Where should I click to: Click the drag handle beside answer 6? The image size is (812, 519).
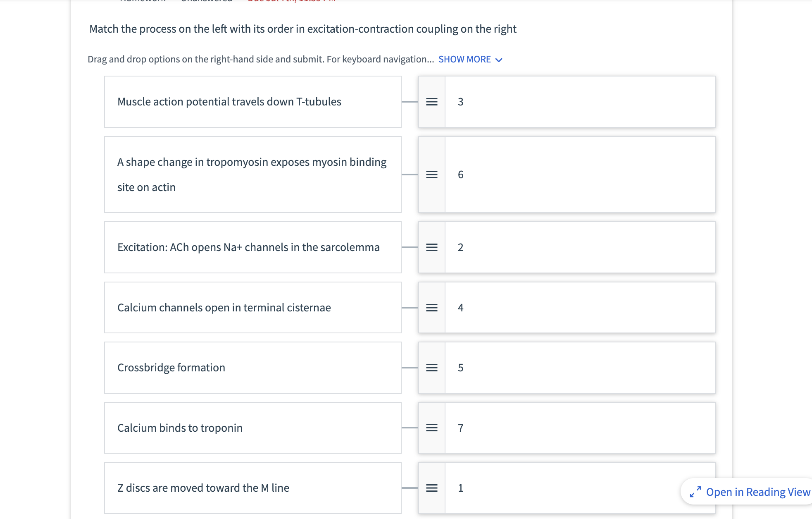[431, 175]
